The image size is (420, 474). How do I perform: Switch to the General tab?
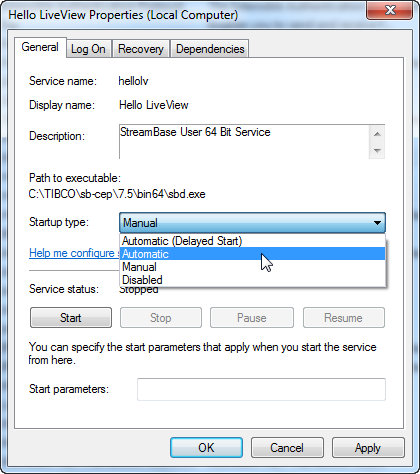[x=40, y=47]
